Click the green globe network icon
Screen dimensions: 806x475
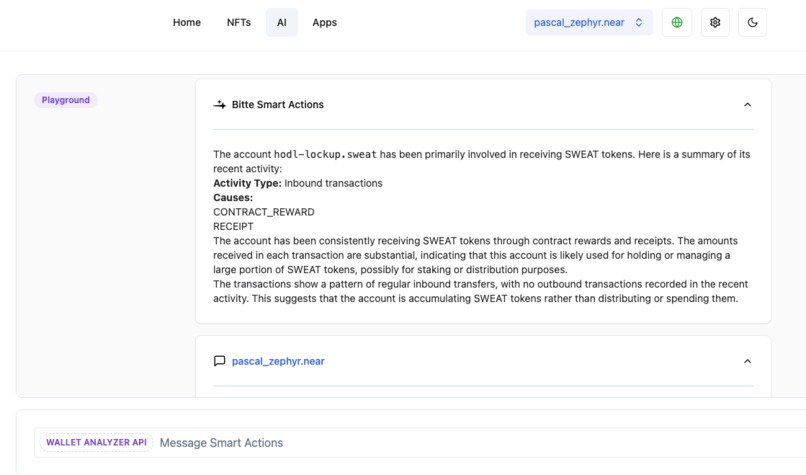677,23
